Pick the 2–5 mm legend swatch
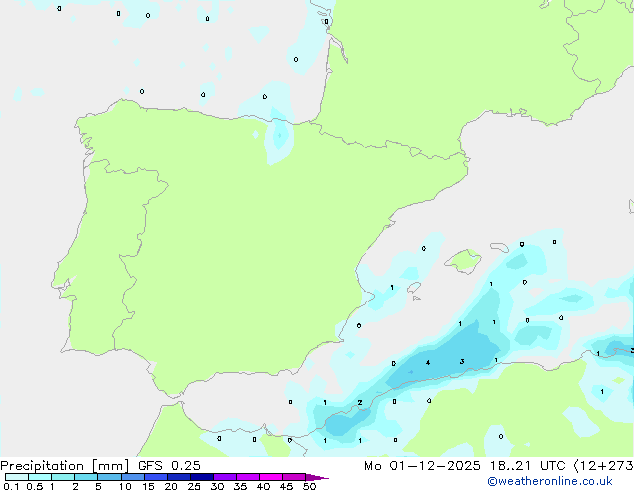 coord(86,477)
